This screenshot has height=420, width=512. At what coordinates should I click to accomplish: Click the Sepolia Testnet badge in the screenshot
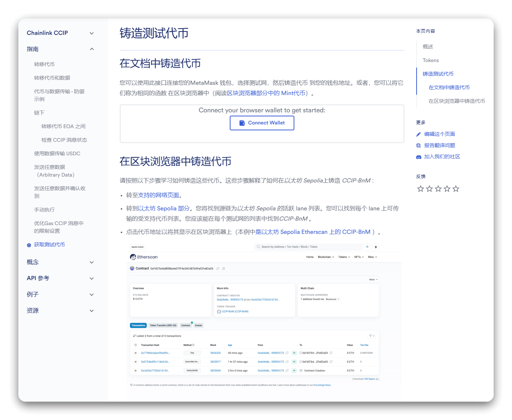click(x=137, y=247)
